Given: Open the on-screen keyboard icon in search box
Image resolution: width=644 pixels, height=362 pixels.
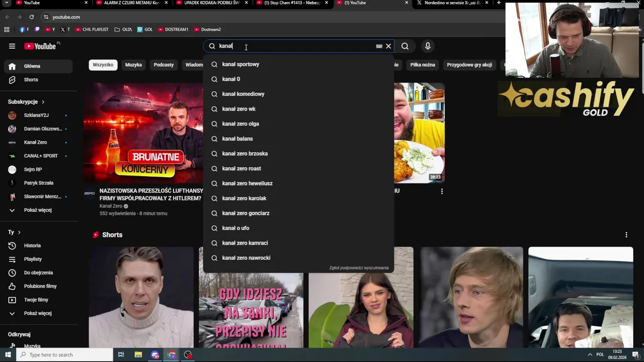Looking at the screenshot, I should [379, 46].
